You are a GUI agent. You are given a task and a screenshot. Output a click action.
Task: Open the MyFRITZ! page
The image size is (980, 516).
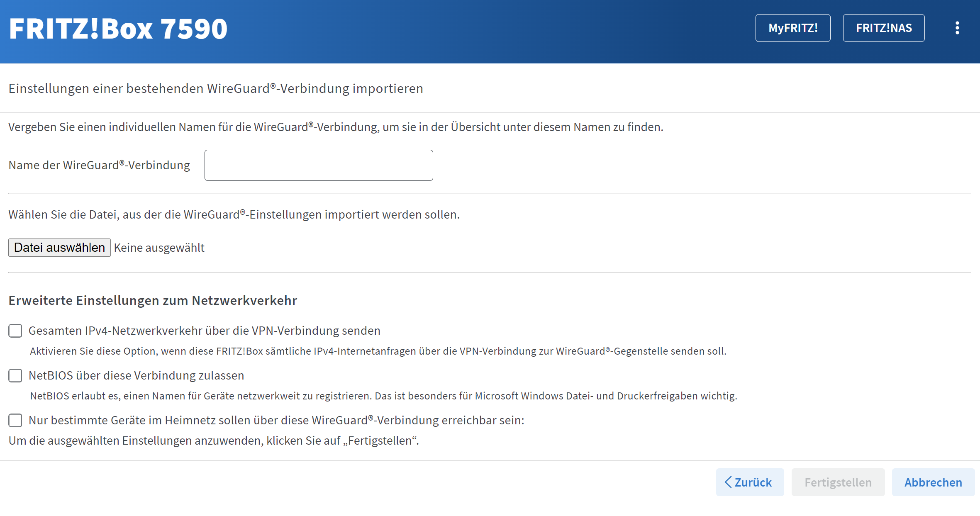792,28
